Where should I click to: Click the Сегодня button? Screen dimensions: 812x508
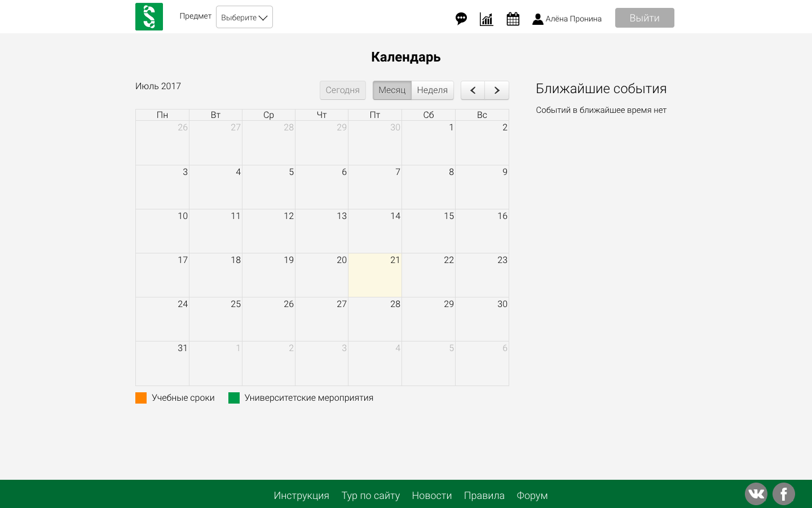click(342, 90)
